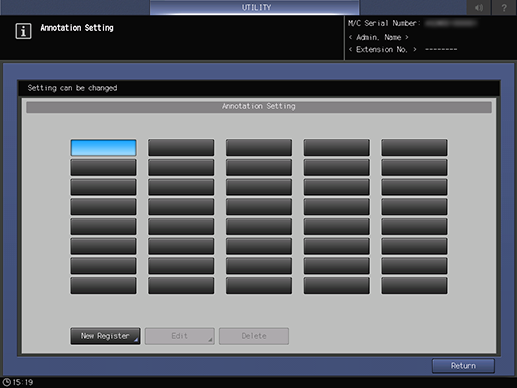
Task: Select top slot in the fourth column
Action: [337, 148]
